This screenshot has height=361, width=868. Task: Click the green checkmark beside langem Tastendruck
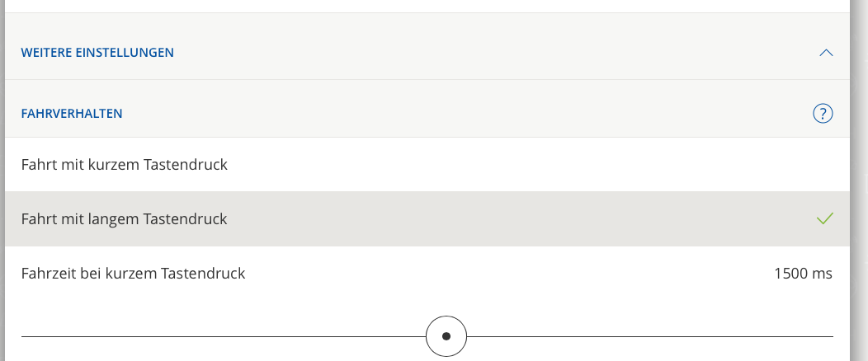(824, 218)
